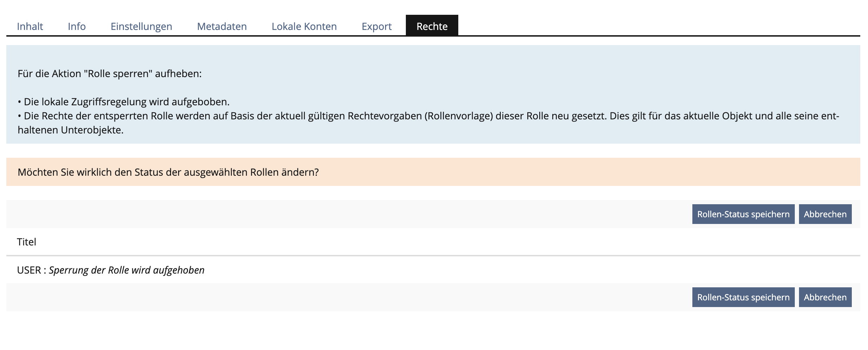
Task: Switch to the Einstellungen tab
Action: pos(141,26)
